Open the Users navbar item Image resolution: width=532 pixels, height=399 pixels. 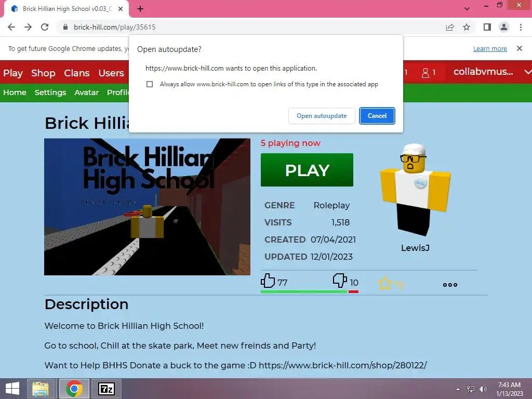(111, 73)
